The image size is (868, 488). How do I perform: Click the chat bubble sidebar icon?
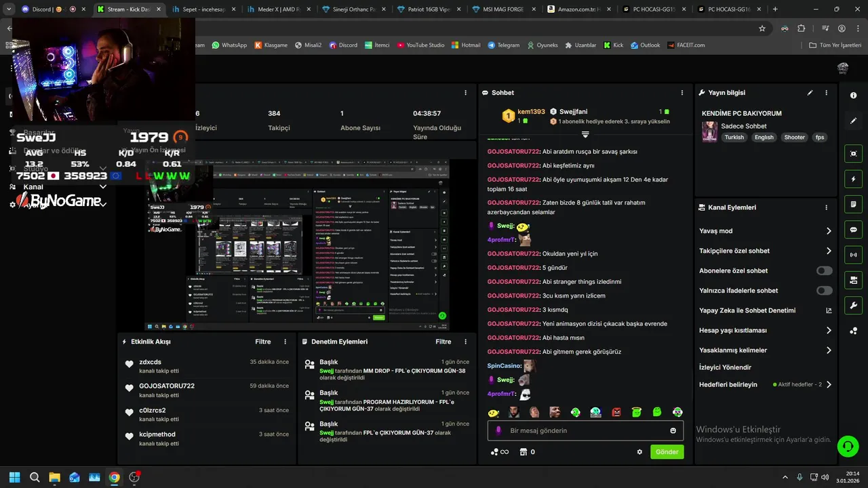click(x=853, y=230)
